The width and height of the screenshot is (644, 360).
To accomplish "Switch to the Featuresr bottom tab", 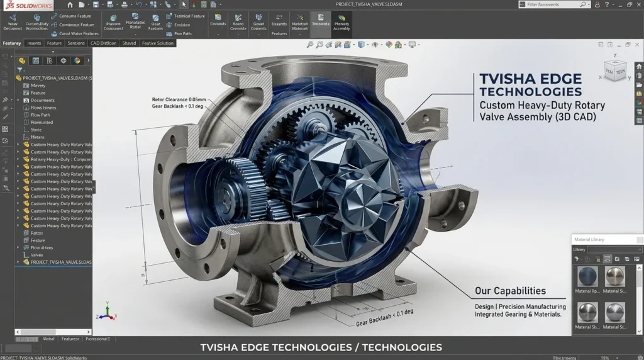I will coord(70,339).
